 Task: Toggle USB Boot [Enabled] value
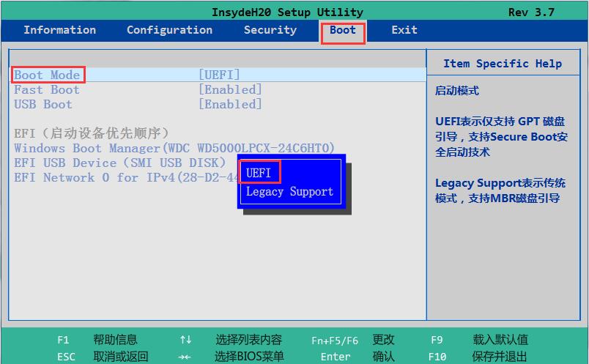(x=230, y=105)
